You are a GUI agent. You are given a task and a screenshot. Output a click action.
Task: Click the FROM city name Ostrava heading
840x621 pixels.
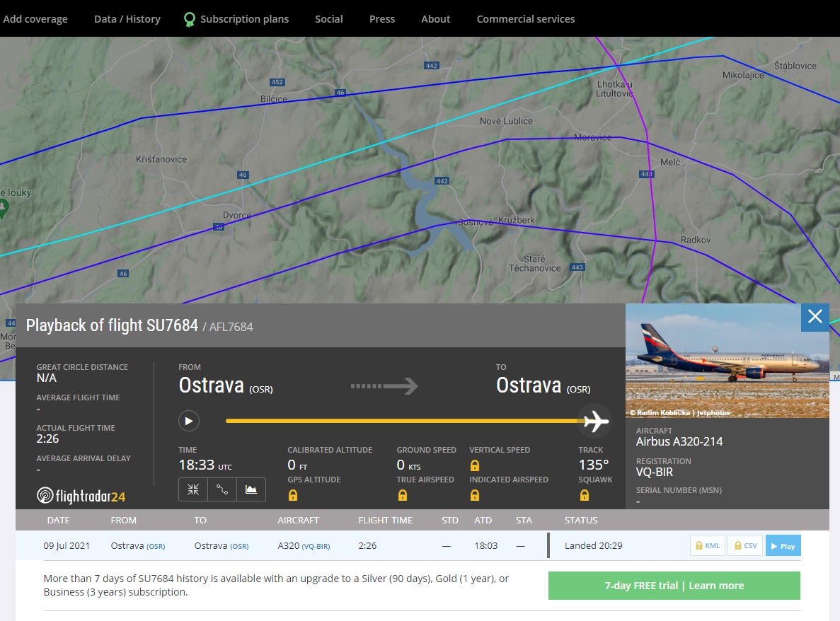pyautogui.click(x=211, y=385)
